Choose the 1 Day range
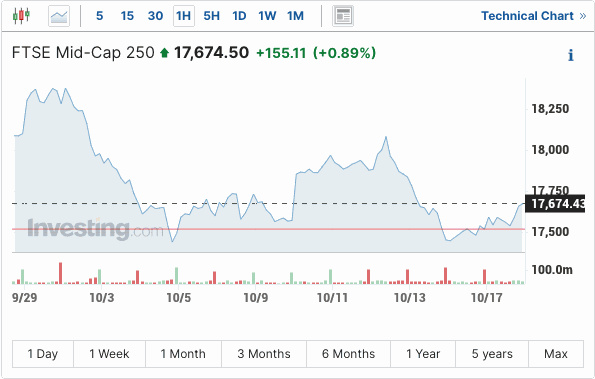 [43, 354]
